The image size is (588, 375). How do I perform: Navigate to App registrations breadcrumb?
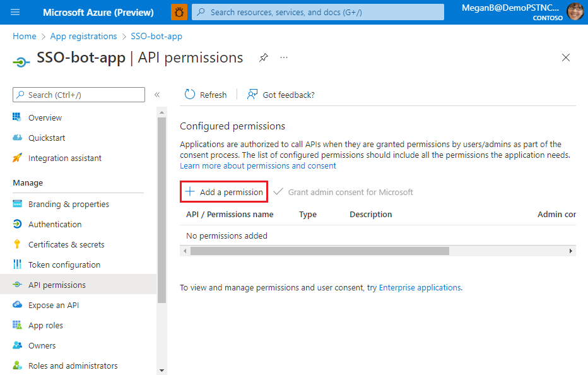(83, 36)
